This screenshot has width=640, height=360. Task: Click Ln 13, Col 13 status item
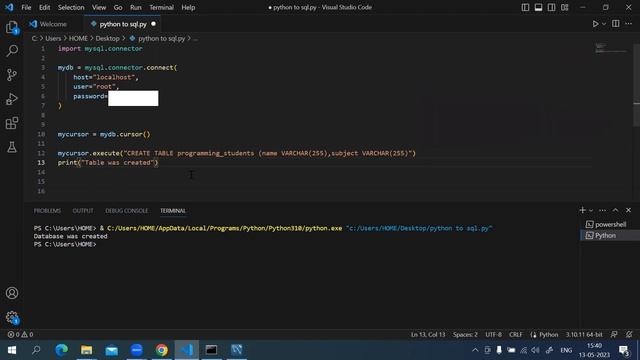[x=428, y=335]
